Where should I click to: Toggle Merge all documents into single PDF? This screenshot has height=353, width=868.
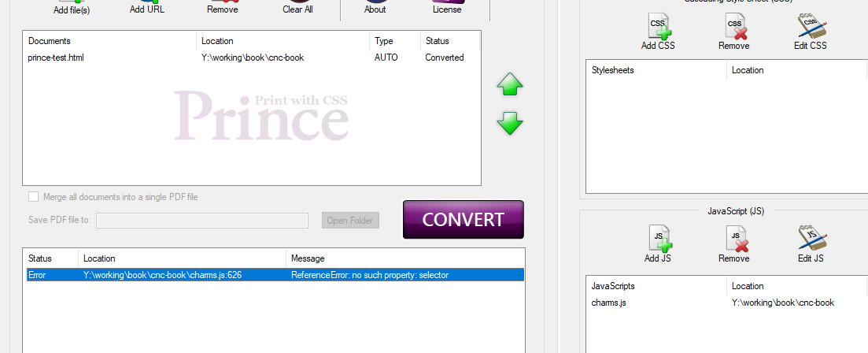34,197
